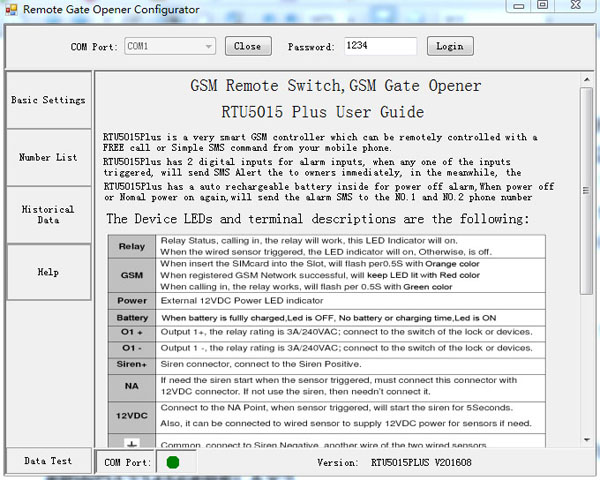Open Historical Data tab
This screenshot has height=480, width=600.
click(x=49, y=214)
